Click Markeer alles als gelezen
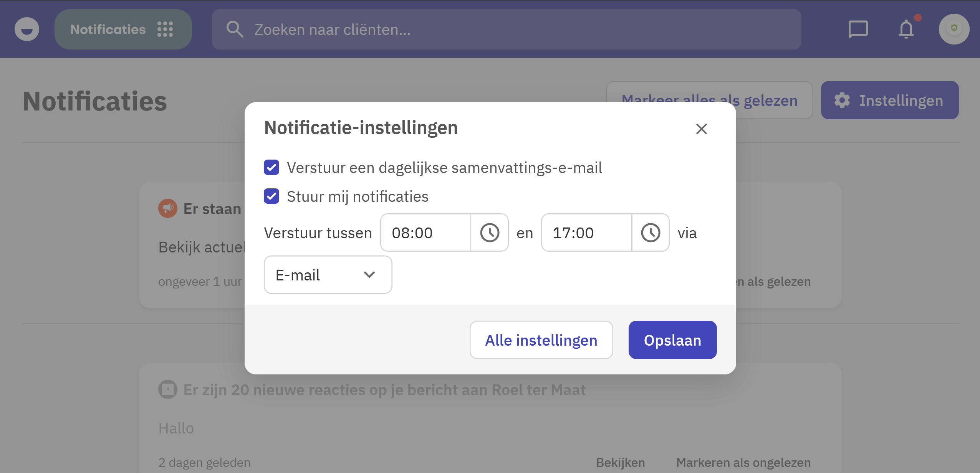 pos(709,100)
